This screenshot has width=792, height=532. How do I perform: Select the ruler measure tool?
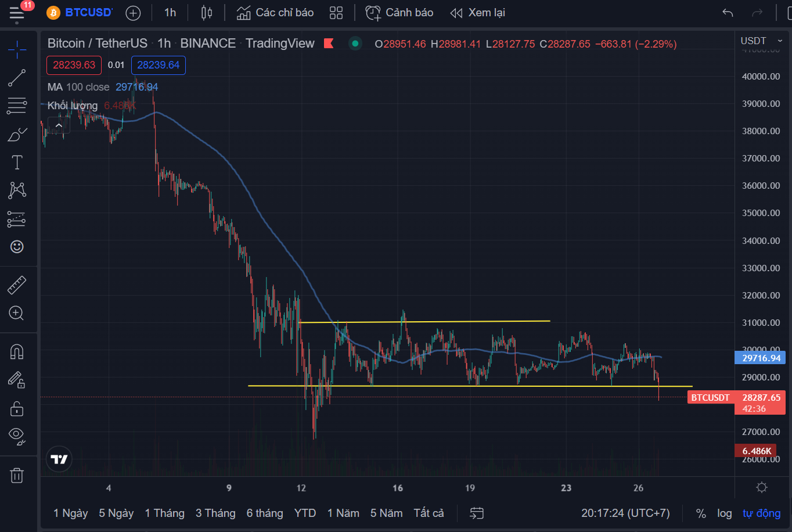17,285
